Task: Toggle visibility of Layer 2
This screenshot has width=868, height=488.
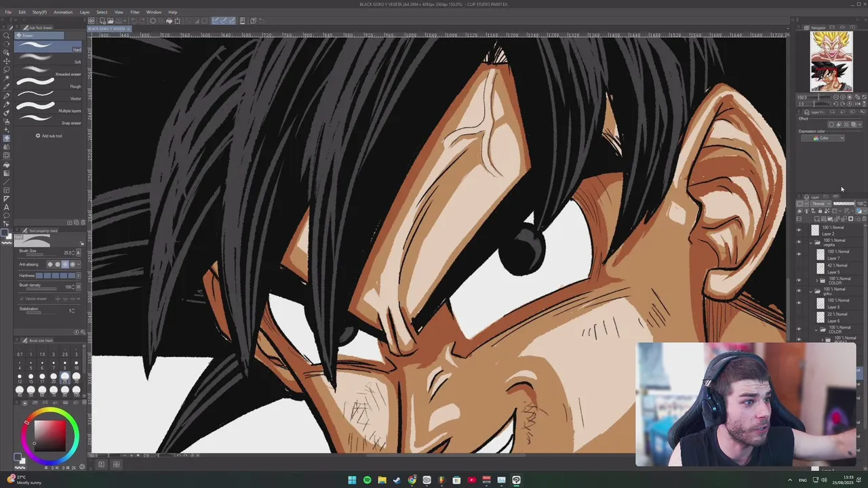Action: (x=799, y=230)
